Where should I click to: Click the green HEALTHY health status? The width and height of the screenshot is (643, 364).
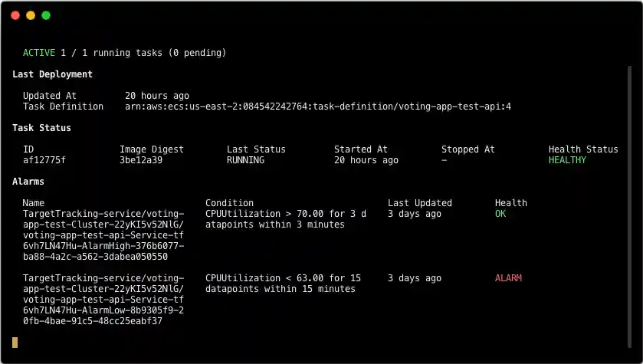(x=567, y=160)
